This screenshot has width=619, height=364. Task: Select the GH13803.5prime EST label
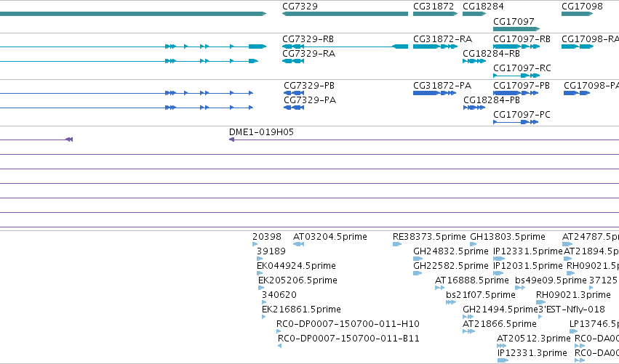(508, 237)
